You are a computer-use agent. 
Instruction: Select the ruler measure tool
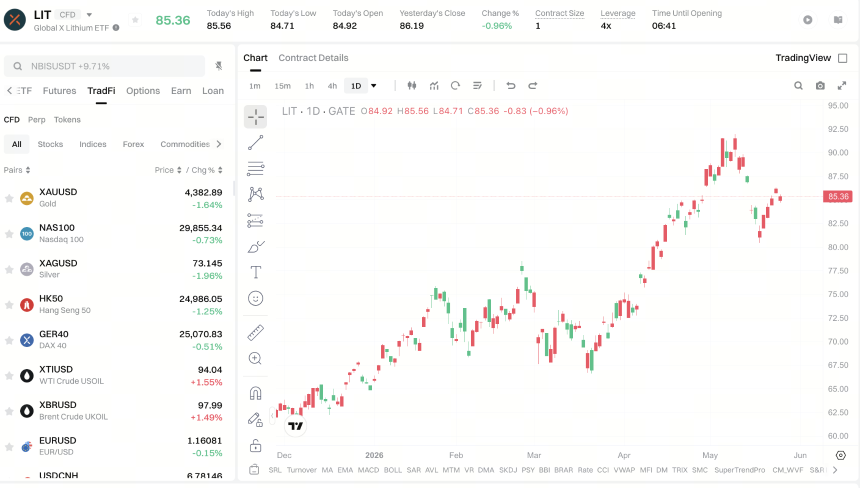point(256,332)
